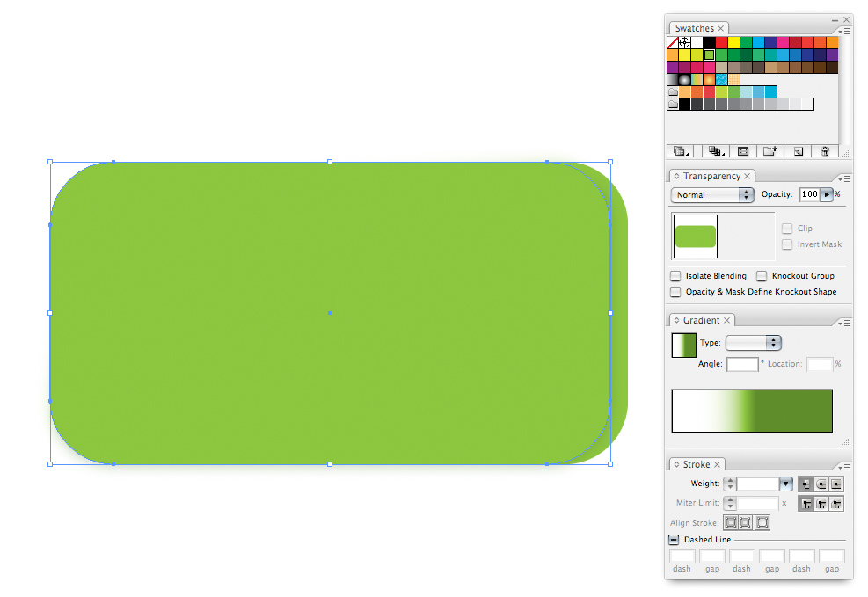Select the Stroke tab
This screenshot has width=868, height=597.
697,465
